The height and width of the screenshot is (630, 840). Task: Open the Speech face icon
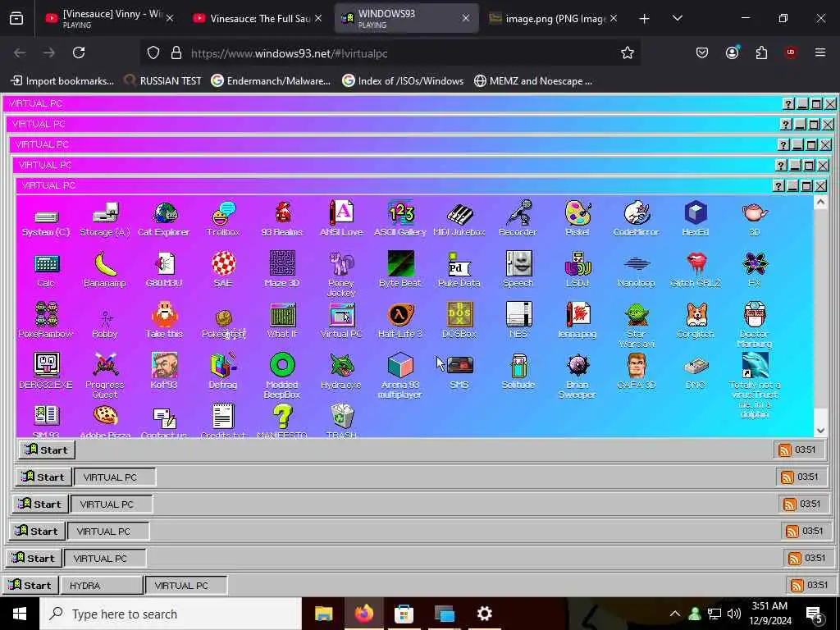coord(518,271)
